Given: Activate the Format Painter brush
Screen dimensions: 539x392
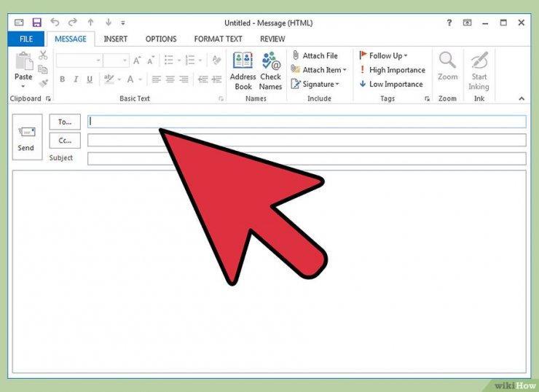Looking at the screenshot, I should [43, 83].
